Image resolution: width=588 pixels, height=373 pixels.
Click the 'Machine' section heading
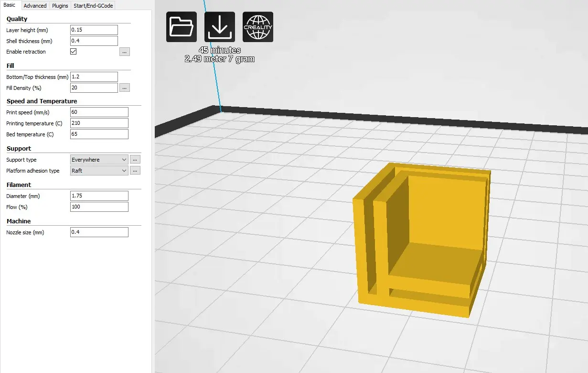click(x=19, y=221)
